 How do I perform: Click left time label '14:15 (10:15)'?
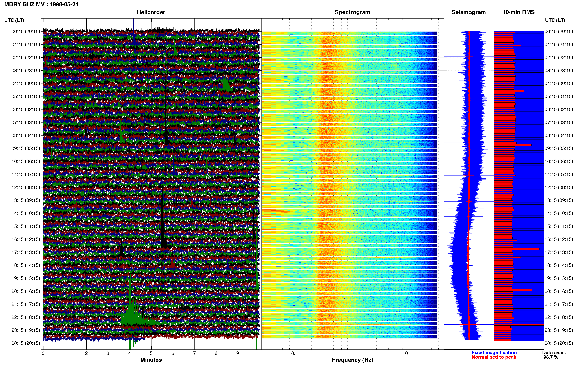pyautogui.click(x=26, y=213)
